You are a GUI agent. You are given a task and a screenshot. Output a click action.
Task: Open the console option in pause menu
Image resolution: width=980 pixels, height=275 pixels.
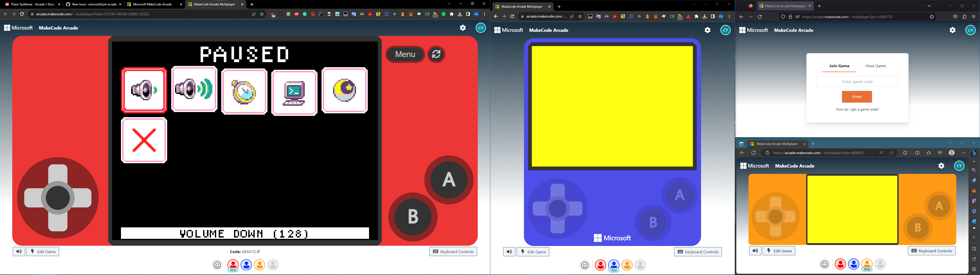[295, 91]
